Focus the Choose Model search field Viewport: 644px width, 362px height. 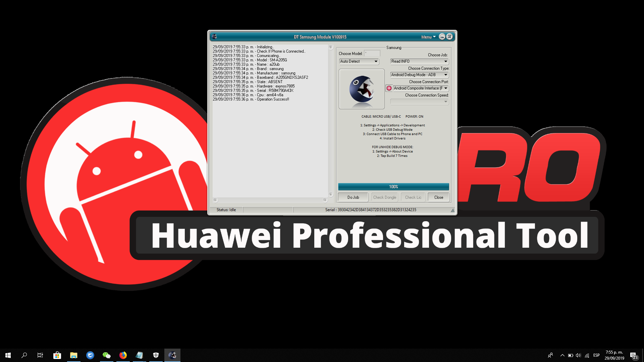(x=372, y=53)
